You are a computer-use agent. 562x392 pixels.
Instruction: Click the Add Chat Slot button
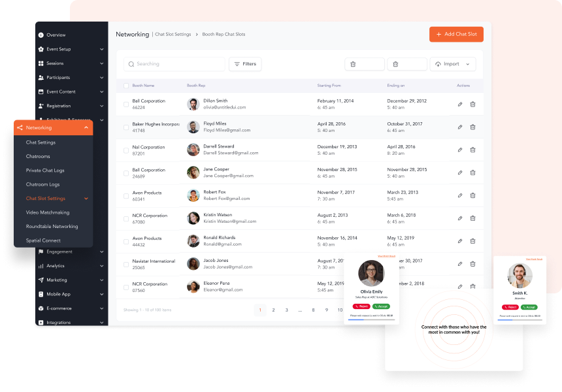(x=456, y=34)
